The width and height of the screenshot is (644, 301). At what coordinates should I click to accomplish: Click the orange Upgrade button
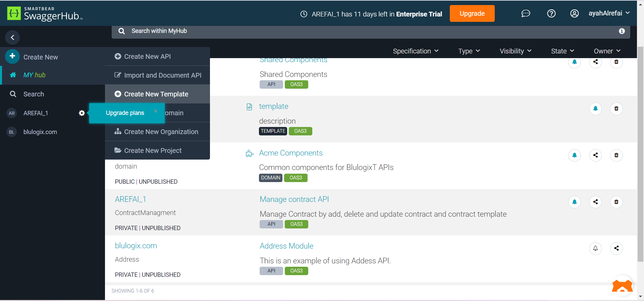tap(472, 13)
